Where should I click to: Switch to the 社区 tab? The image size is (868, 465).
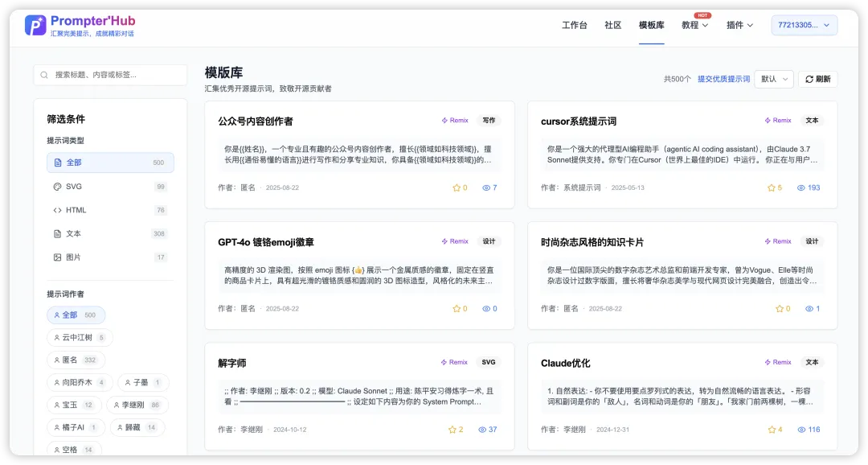[612, 25]
